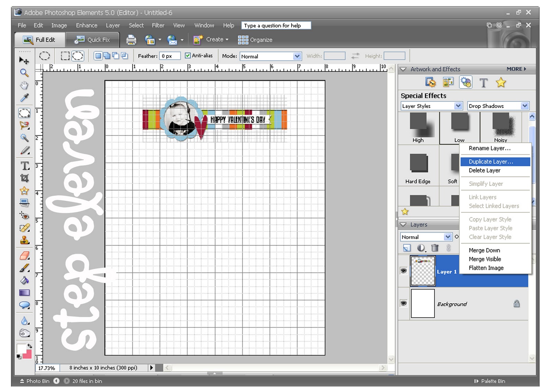The width and height of the screenshot is (549, 392).
Task: Select the Move tool
Action: pyautogui.click(x=24, y=61)
